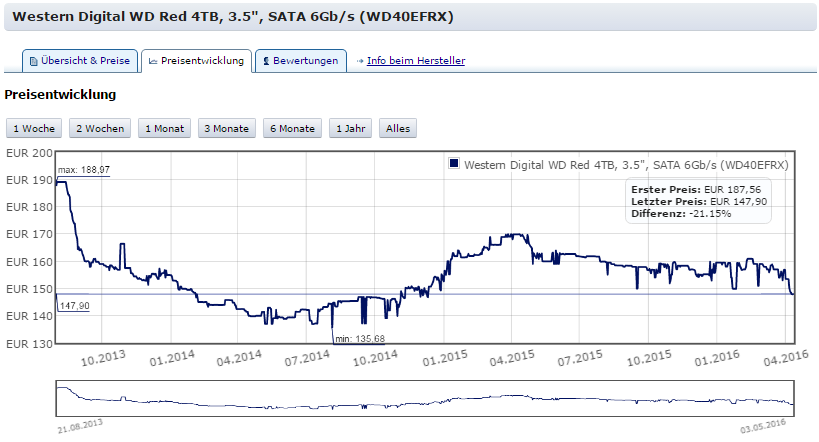The image size is (819, 442).
Task: Click the EUR 130 y-axis label
Action: coord(29,344)
